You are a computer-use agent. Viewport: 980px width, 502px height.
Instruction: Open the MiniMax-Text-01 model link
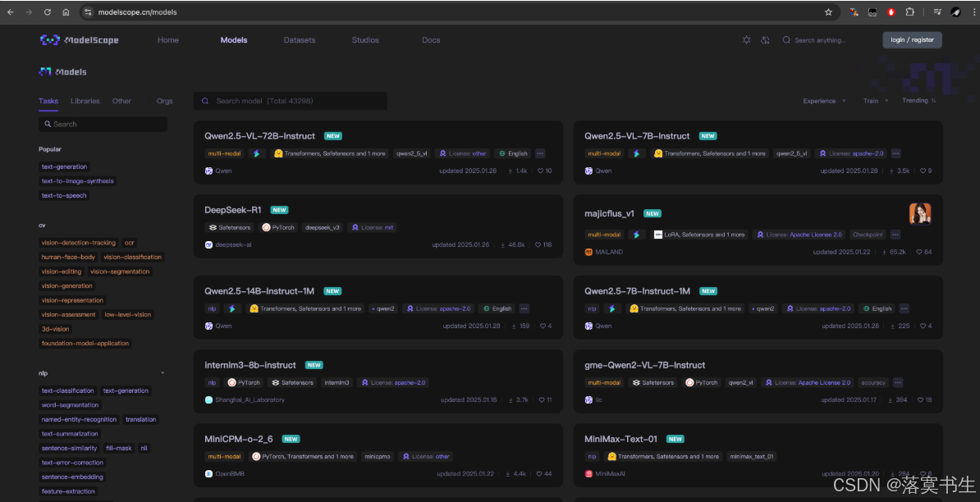point(621,439)
